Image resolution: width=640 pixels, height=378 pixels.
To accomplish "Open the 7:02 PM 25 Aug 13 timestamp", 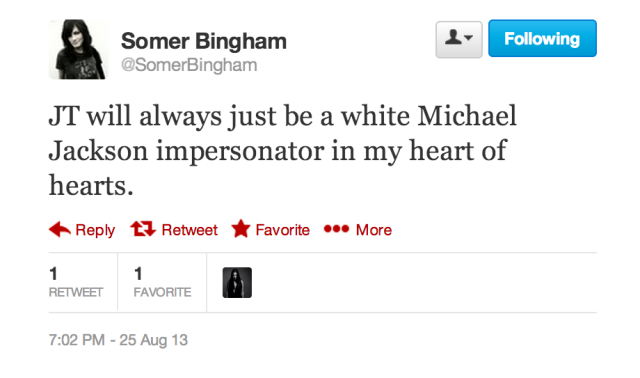I will (x=118, y=340).
